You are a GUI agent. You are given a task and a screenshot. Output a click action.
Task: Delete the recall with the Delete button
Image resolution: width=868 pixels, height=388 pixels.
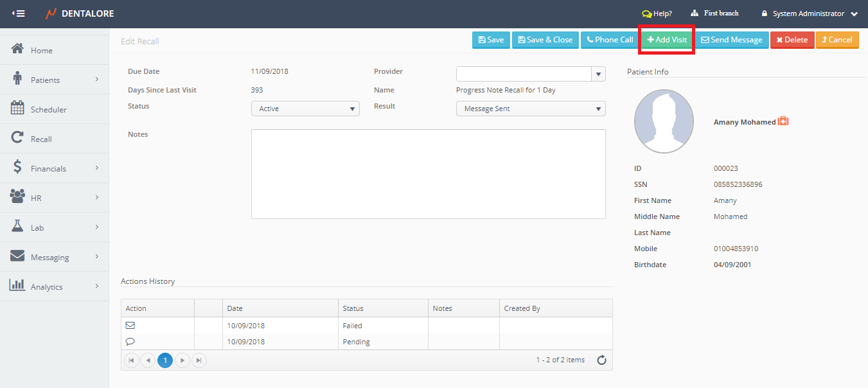[x=792, y=40]
